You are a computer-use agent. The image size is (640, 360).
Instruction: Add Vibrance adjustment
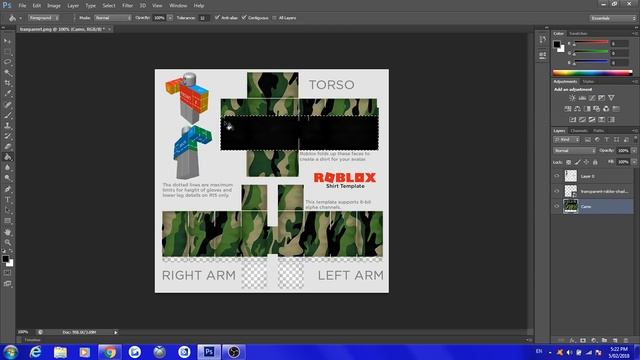tap(611, 98)
